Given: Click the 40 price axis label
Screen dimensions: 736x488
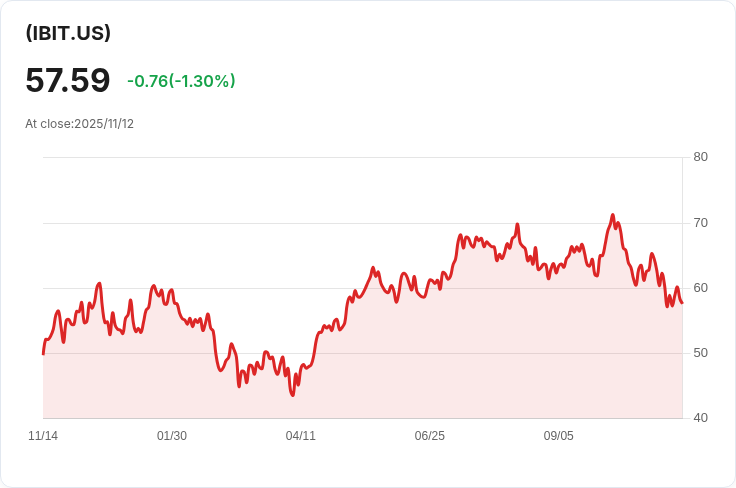Looking at the screenshot, I should click(700, 418).
